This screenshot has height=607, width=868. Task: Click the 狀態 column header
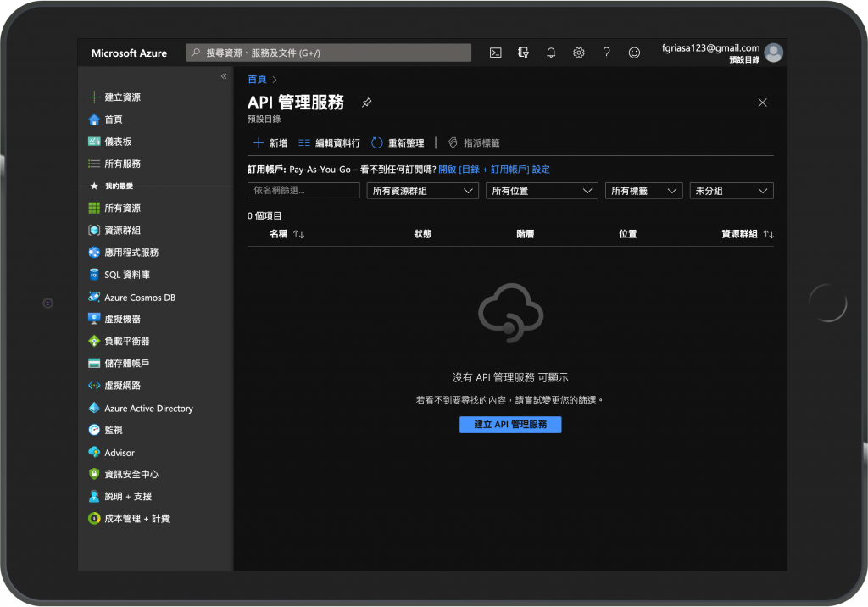click(x=423, y=234)
